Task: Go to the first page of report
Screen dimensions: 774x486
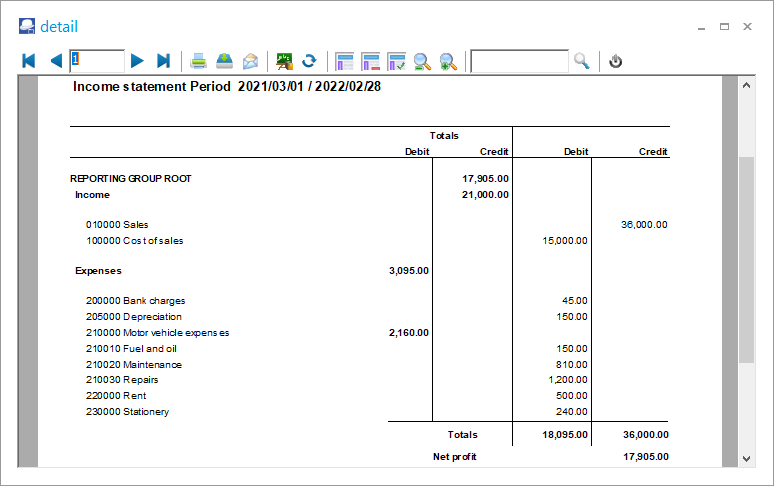Action: (x=29, y=61)
